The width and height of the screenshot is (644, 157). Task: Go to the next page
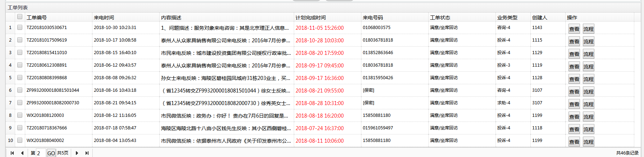coord(77,153)
